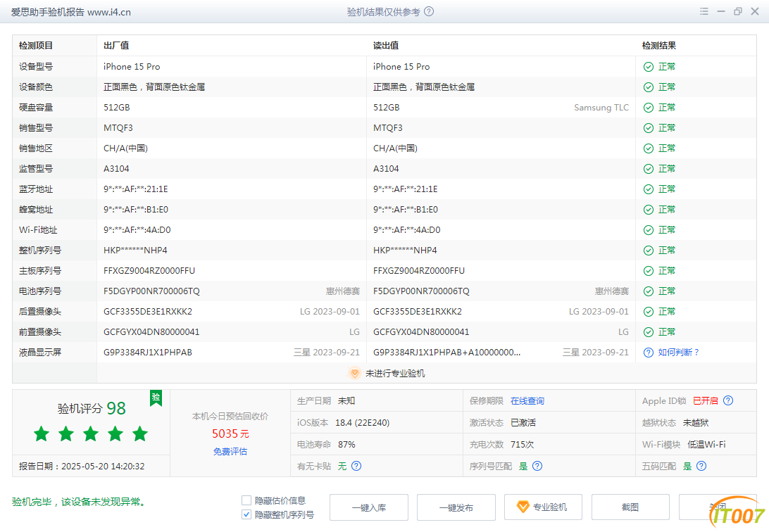
Task: Click help icon beside 有无卡贴 无
Action: [356, 466]
